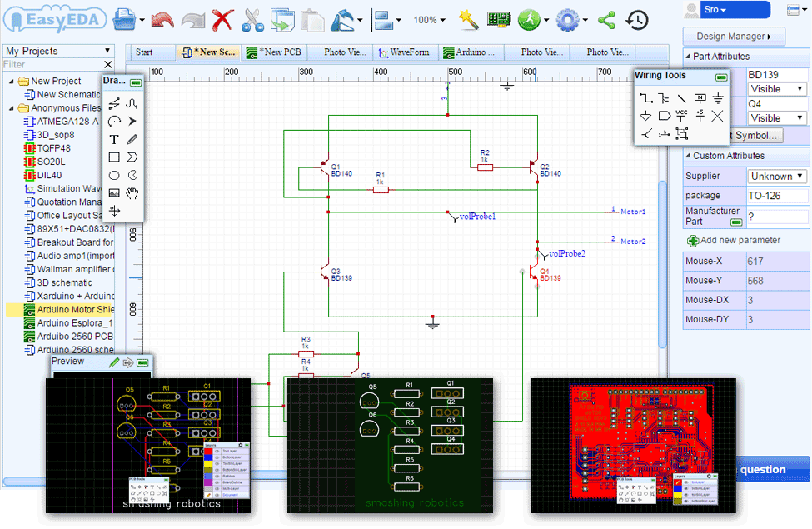Viewport: 812px width, 529px height.
Task: Select the Net Label tool in Wiring Tools
Action: coord(700,97)
